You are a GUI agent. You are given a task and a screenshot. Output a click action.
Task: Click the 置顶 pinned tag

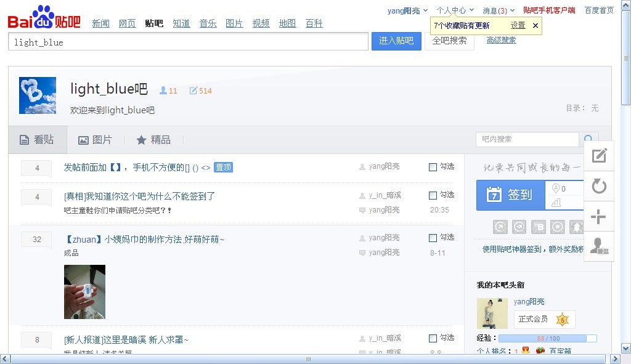[x=223, y=168]
